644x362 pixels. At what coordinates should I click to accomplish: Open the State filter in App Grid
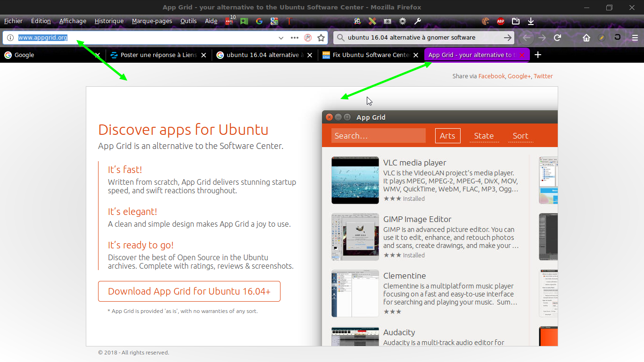484,136
